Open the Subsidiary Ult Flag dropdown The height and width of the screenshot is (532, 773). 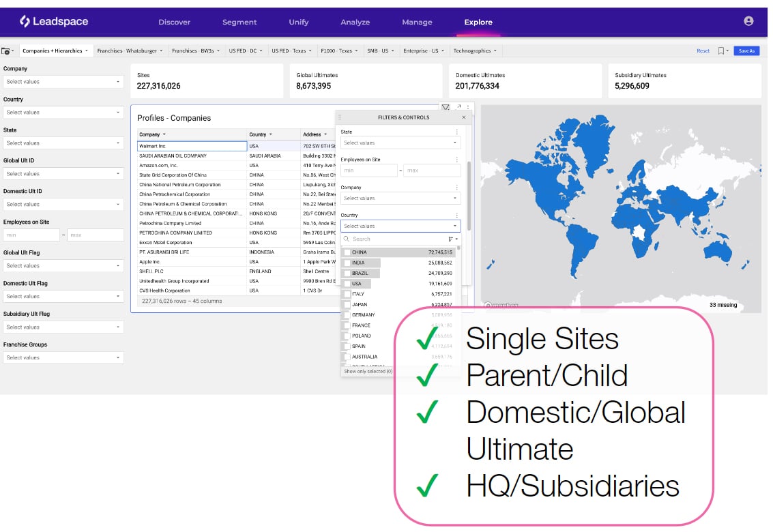[x=63, y=327]
